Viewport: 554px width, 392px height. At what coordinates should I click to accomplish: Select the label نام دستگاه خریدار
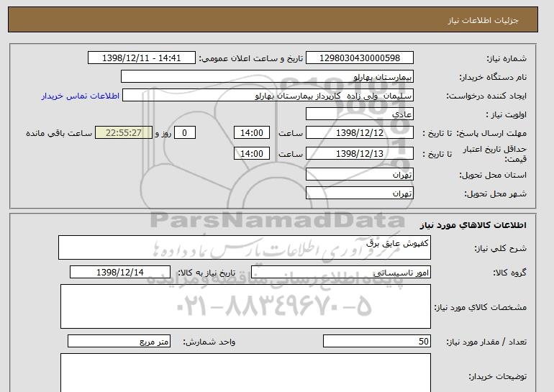[493, 77]
